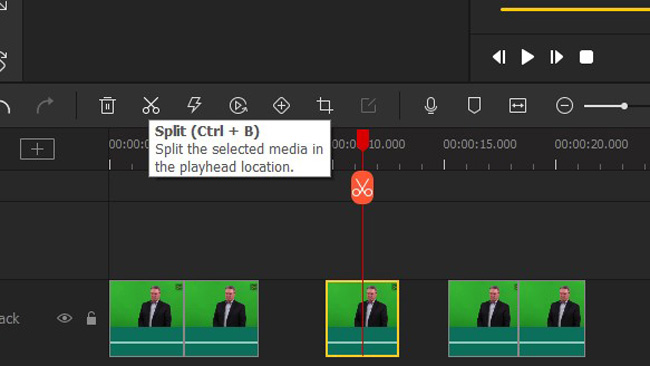Image resolution: width=650 pixels, height=366 pixels.
Task: Delete selected clip with trash icon
Action: [107, 105]
